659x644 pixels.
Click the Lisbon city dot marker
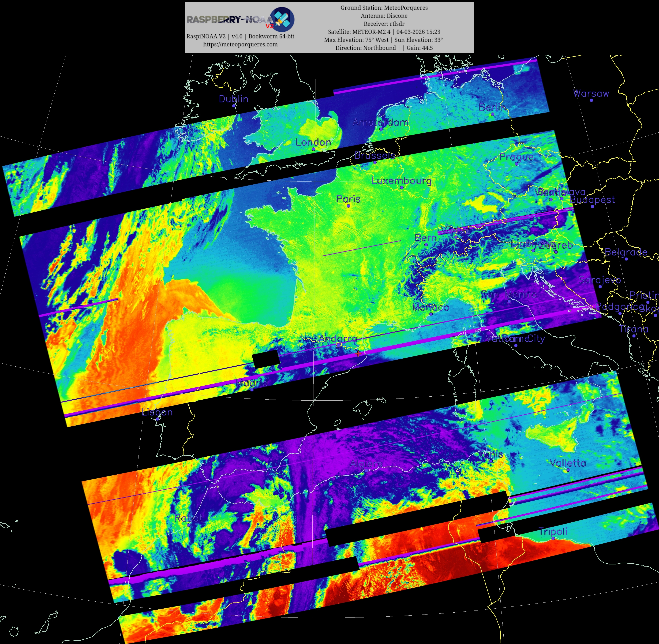(x=157, y=419)
